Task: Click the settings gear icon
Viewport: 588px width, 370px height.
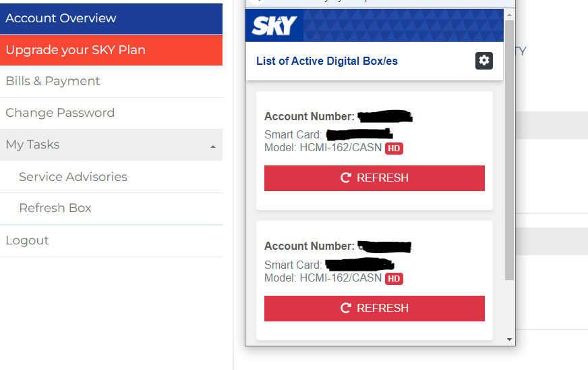Action: (x=484, y=61)
